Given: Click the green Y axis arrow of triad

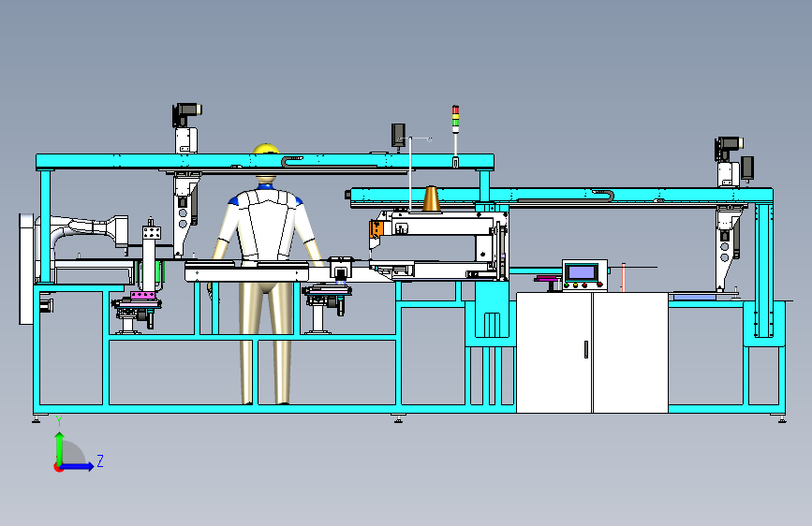Looking at the screenshot, I should coord(60,447).
